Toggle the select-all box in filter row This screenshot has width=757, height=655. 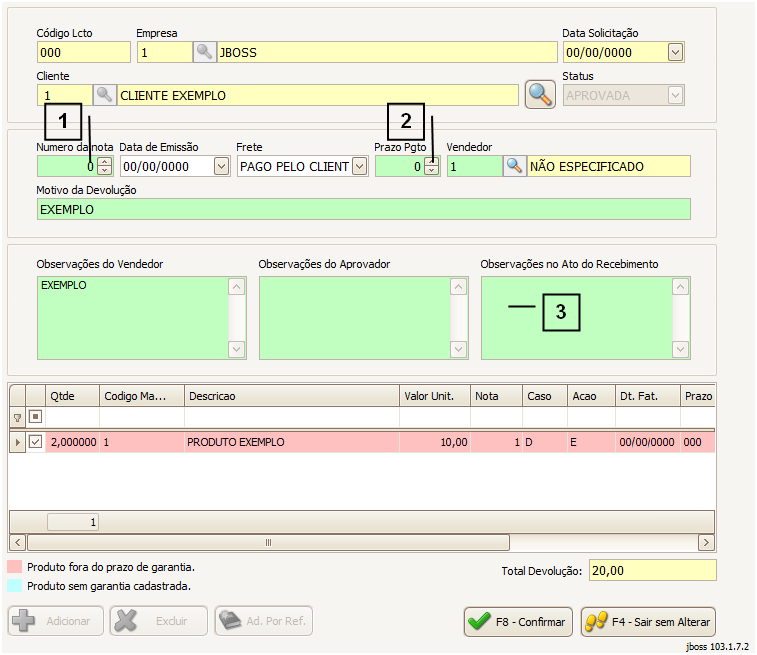coord(35,417)
